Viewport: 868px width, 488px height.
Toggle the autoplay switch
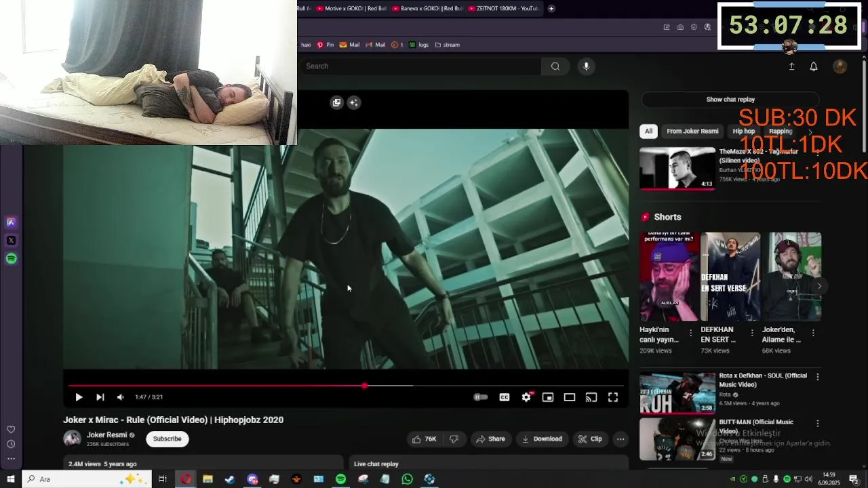pos(480,397)
